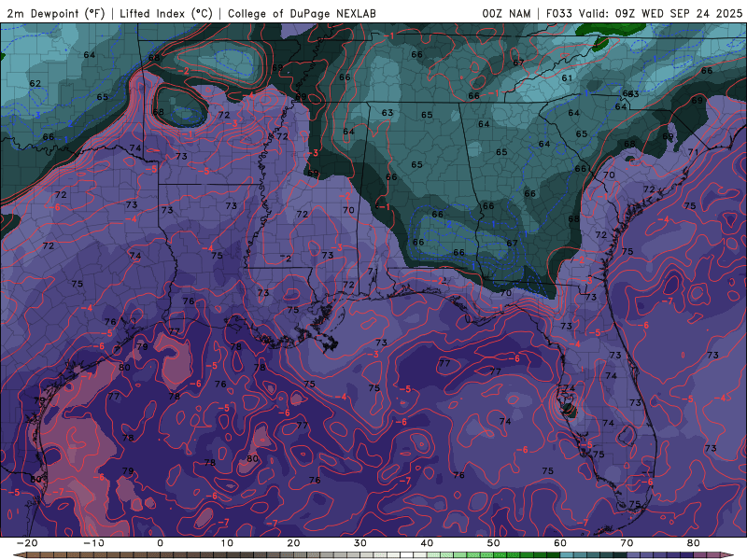Click the -10 label on the color scale
This screenshot has height=560, width=747.
pos(93,543)
